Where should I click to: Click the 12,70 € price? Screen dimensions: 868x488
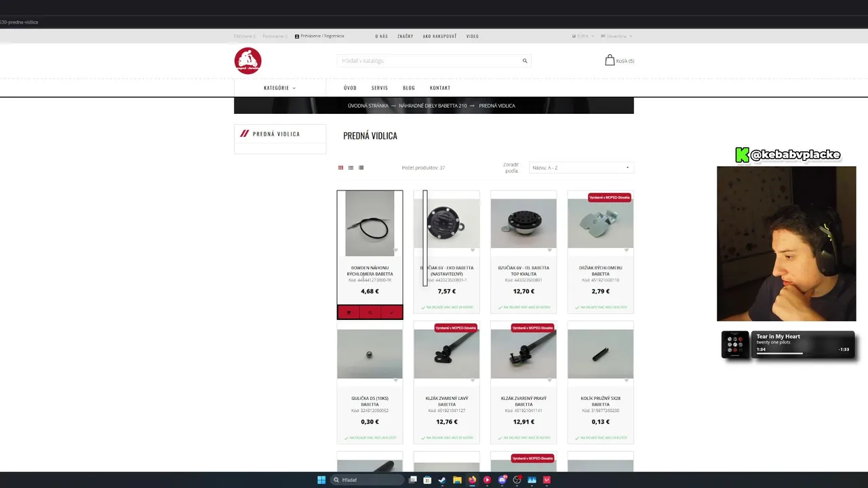click(524, 291)
